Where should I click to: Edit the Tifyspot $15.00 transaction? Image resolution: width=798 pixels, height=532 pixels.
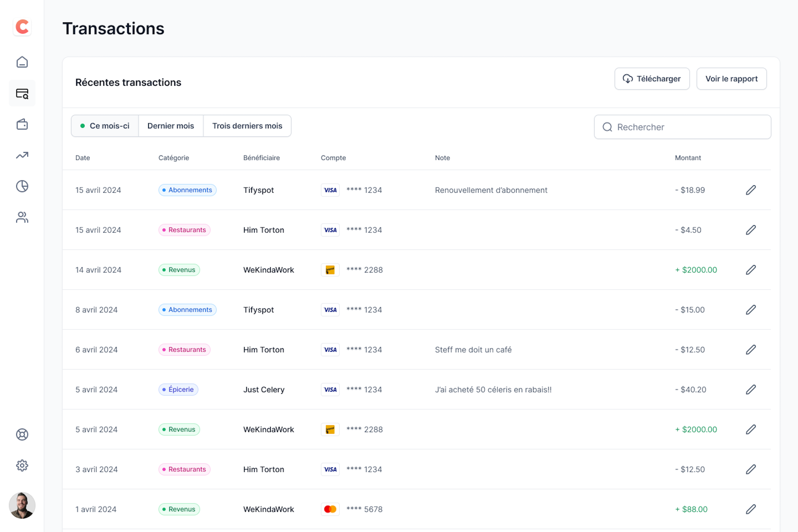point(751,310)
